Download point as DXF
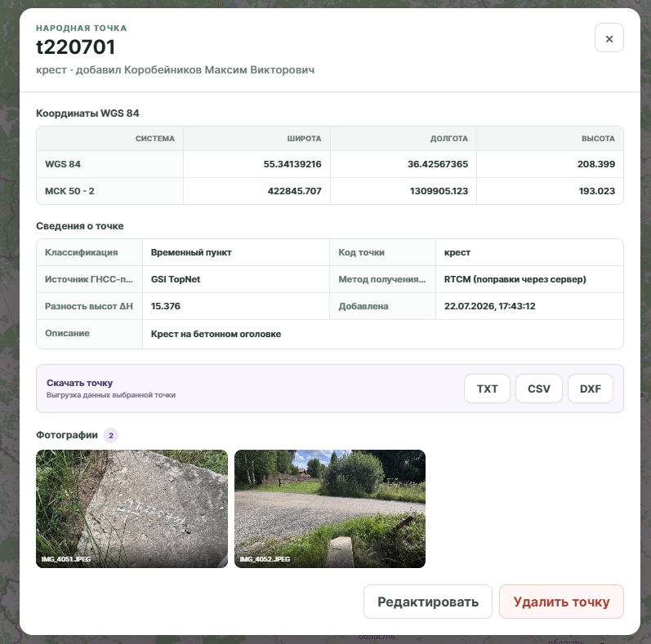The width and height of the screenshot is (651, 644). 591,389
